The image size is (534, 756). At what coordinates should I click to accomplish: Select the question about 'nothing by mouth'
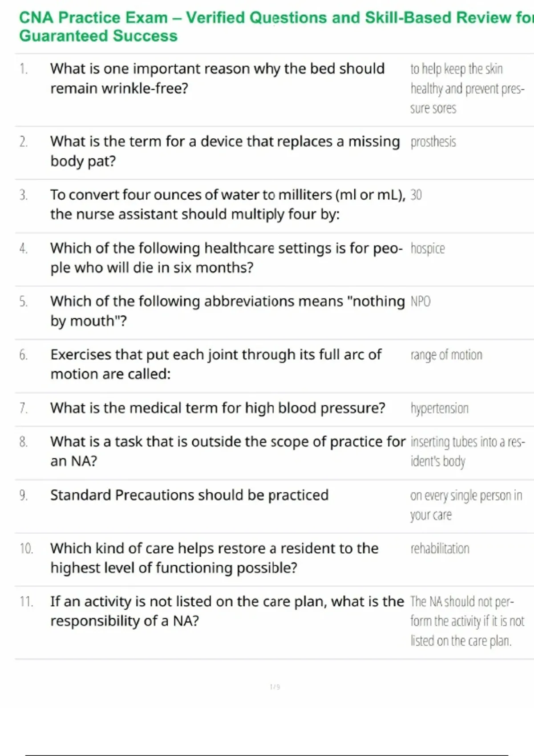[x=227, y=311]
